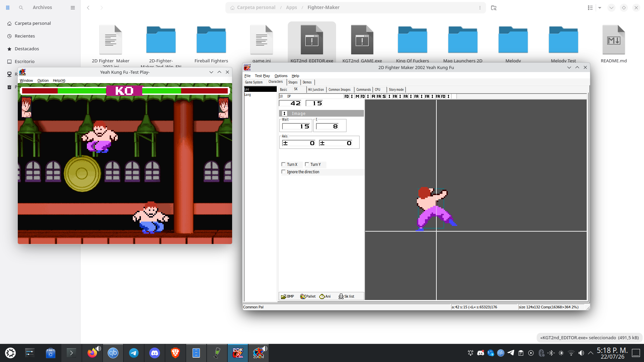This screenshot has width=644, height=362.
Task: Go back in the file manager
Action: tap(88, 7)
